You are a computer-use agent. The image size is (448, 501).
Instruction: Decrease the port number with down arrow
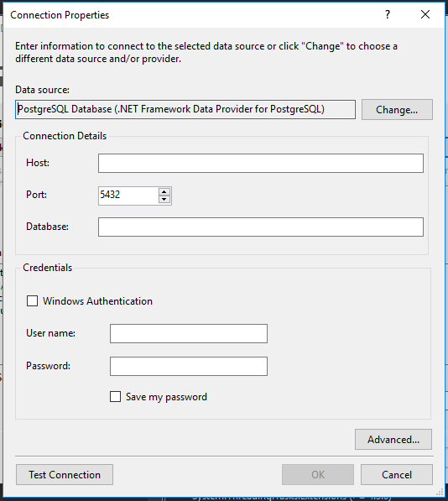(164, 200)
